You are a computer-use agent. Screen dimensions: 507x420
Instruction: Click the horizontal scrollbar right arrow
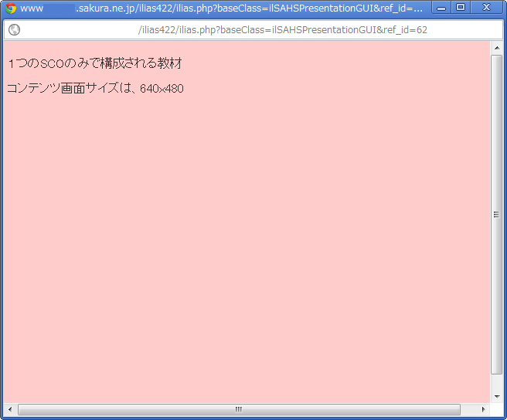(484, 408)
